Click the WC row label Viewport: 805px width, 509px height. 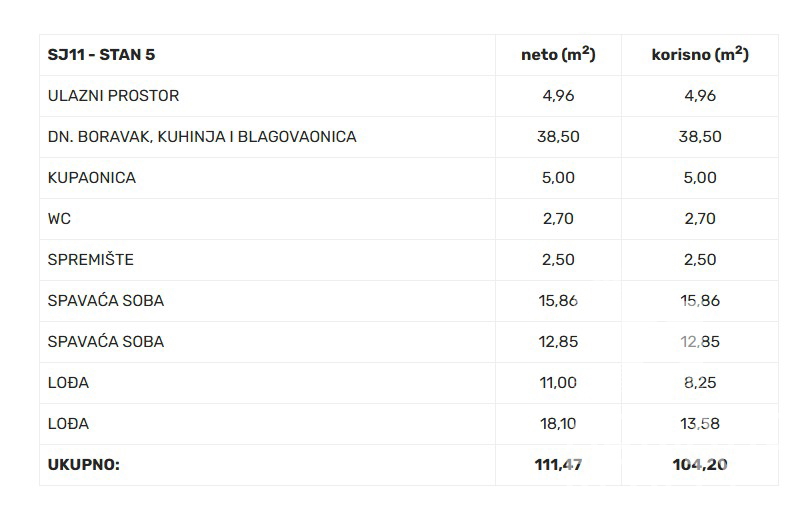[x=59, y=219]
